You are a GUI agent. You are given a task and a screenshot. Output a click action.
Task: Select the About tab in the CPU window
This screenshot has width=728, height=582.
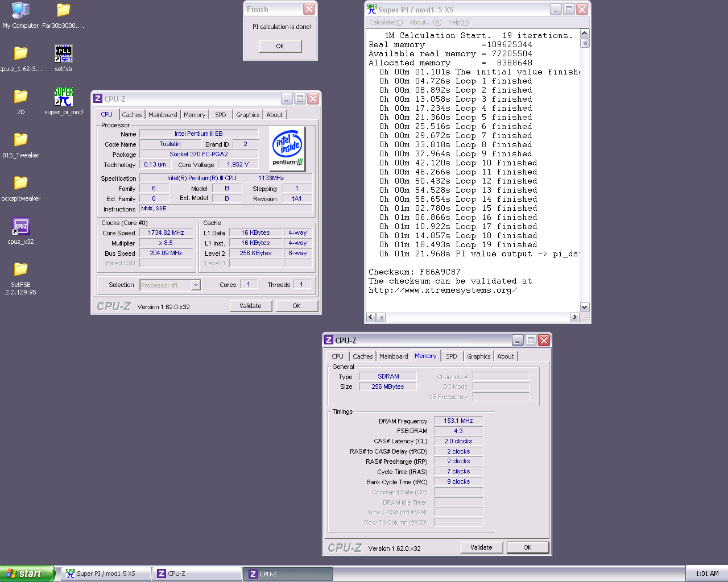point(275,115)
